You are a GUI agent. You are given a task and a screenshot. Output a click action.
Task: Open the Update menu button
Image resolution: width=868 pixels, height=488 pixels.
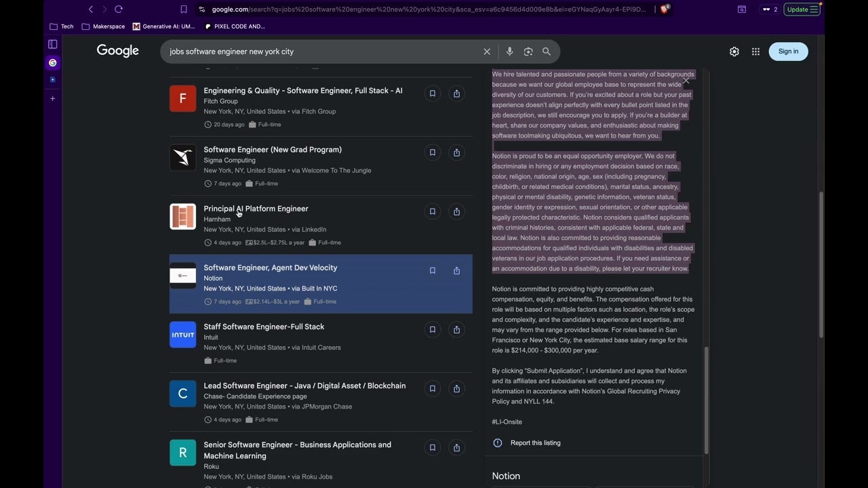[x=802, y=9]
